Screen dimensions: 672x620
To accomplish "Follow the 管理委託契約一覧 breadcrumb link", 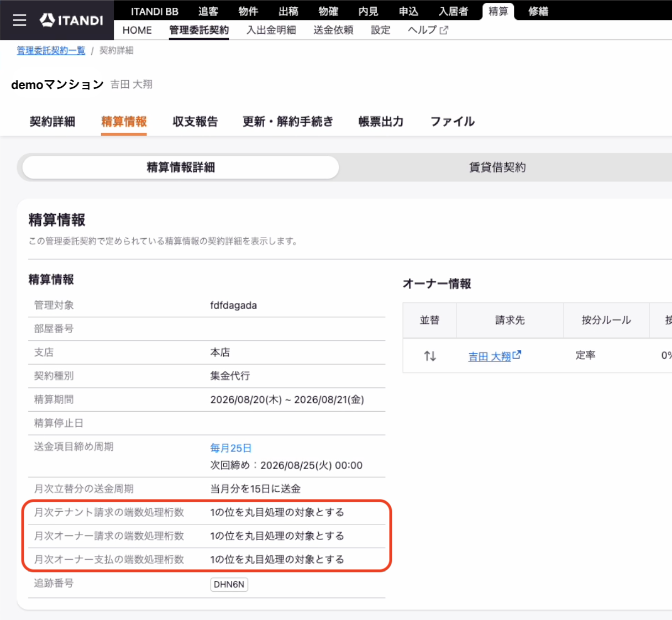I will pos(51,50).
